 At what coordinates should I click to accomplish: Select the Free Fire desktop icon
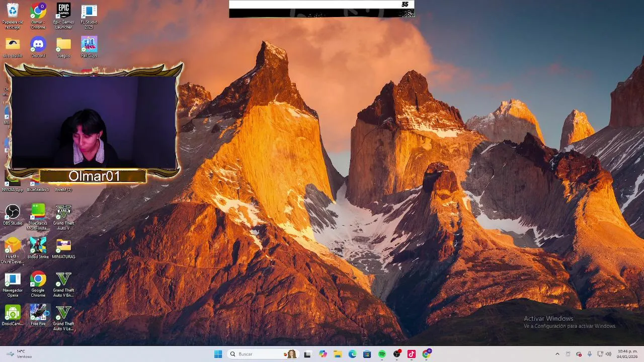click(x=38, y=315)
